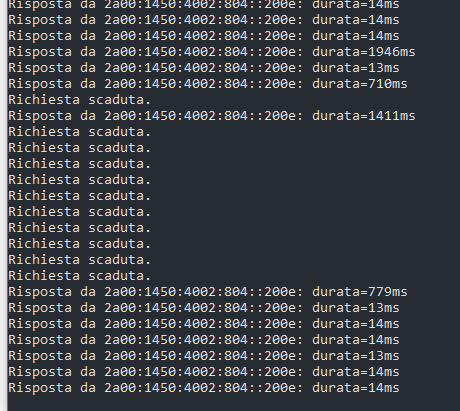The width and height of the screenshot is (460, 411).
Task: Click the light left window border of the terminal
Action: 3,205
